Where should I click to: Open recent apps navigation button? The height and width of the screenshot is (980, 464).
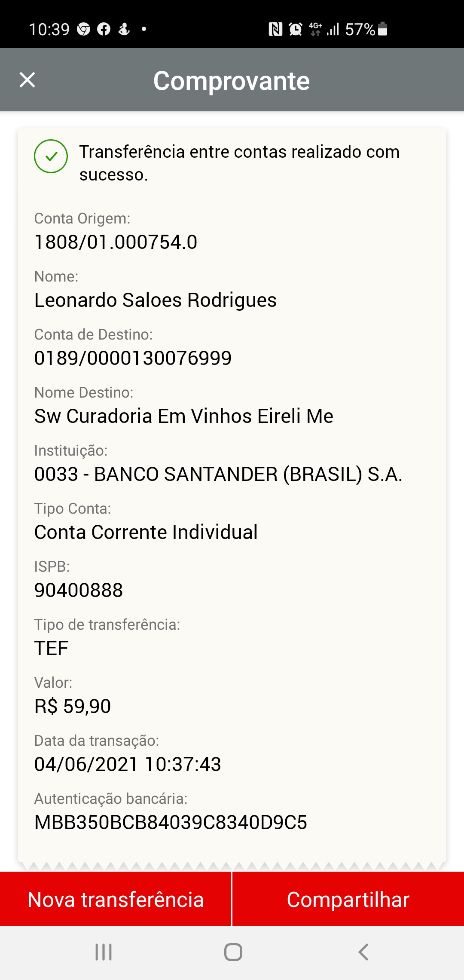click(104, 952)
